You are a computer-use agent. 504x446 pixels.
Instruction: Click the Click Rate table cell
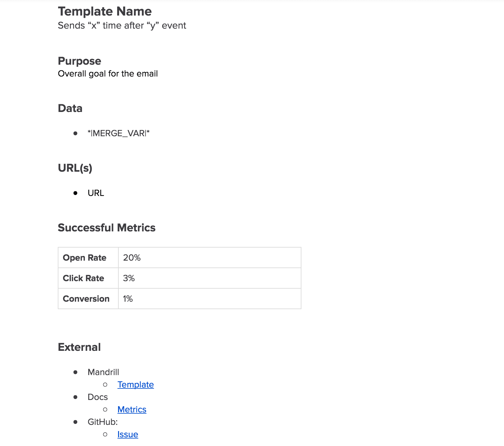point(88,278)
